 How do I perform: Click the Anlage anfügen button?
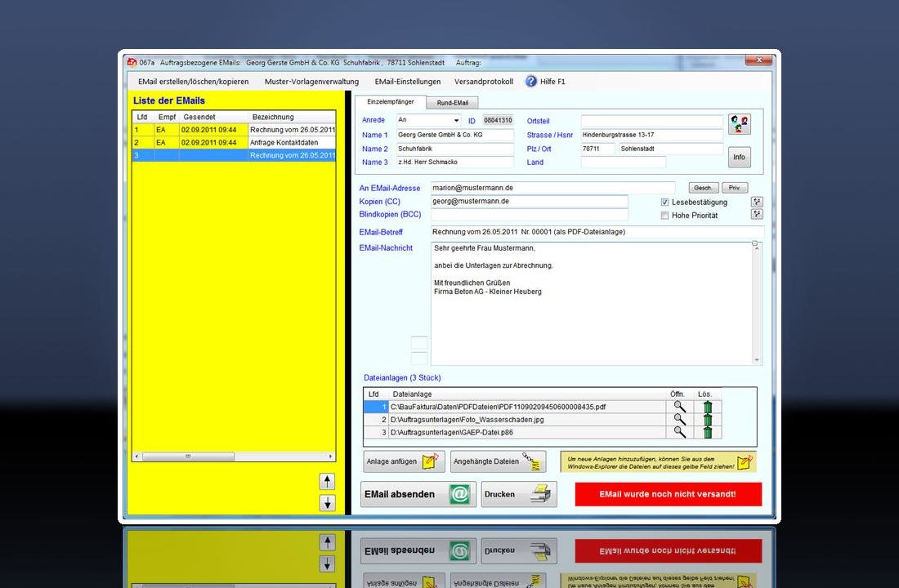[x=404, y=461]
